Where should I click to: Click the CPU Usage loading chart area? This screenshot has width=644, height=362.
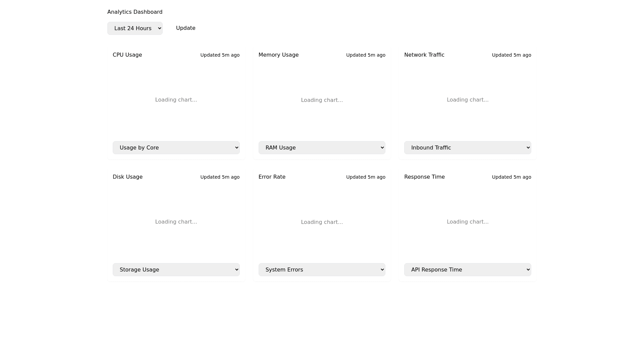point(176,100)
